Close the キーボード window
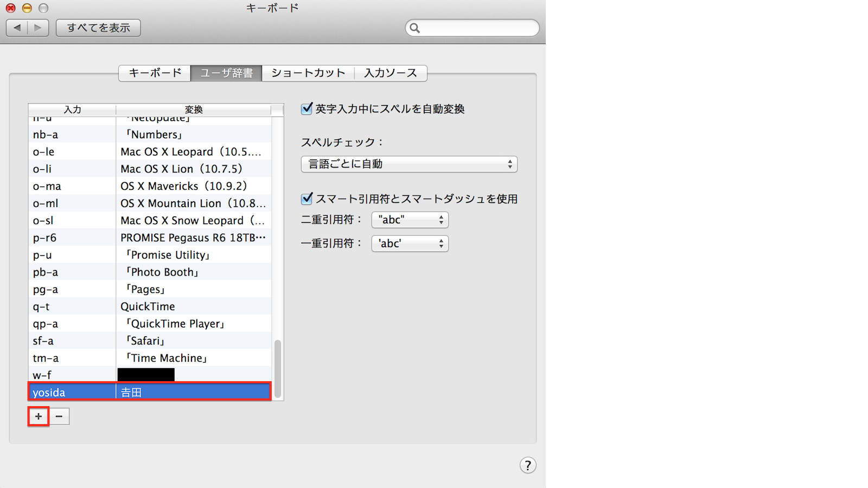 [x=10, y=8]
